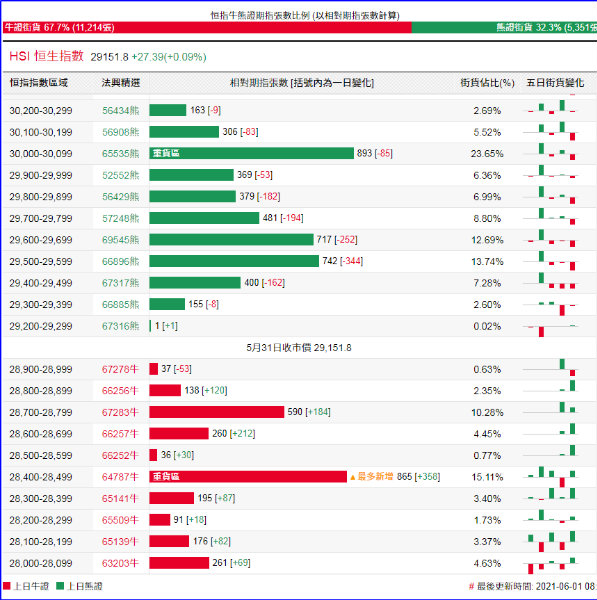
Task: Click the red 牛證街貨 67.7% ratio bar
Action: tap(207, 28)
